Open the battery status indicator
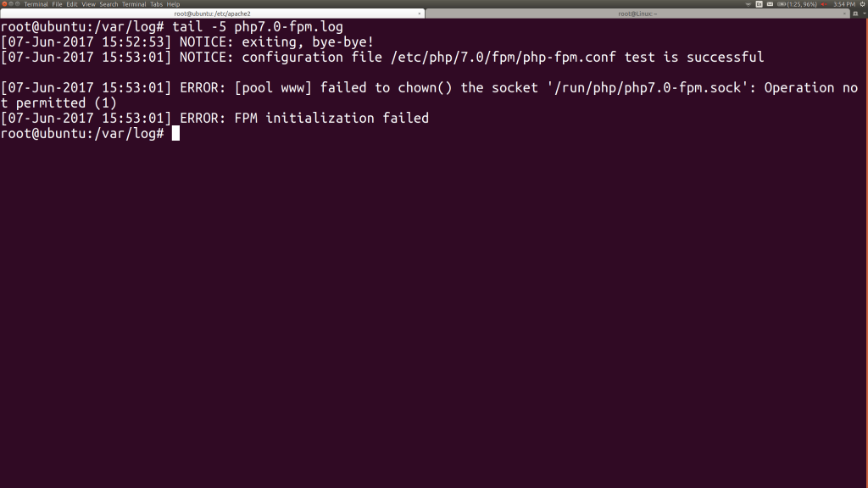Viewport: 868px width, 488px height. (782, 4)
